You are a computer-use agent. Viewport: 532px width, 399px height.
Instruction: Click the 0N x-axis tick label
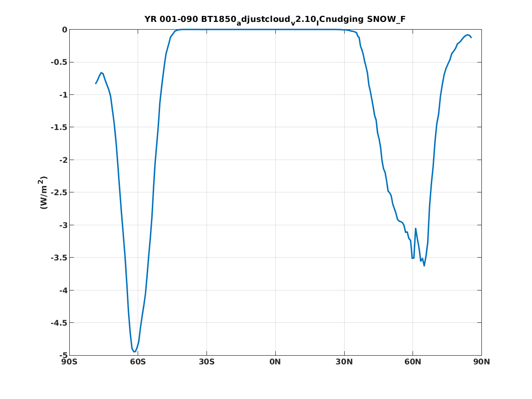275,362
